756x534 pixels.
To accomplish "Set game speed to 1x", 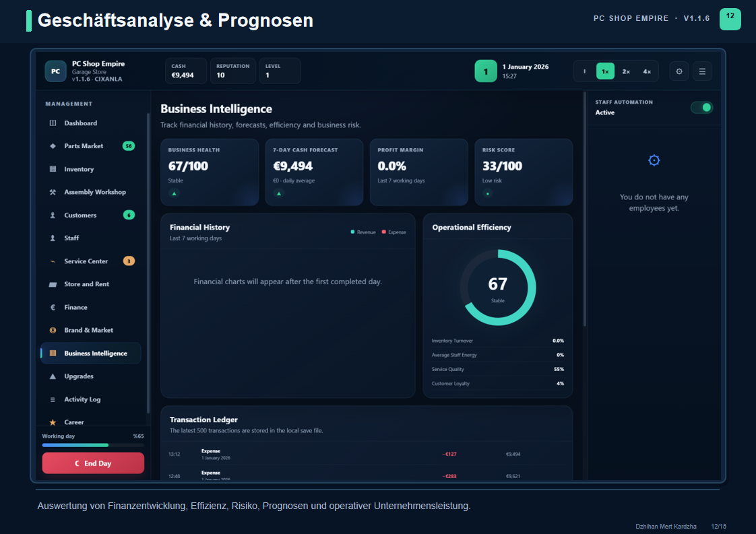I will [x=605, y=71].
